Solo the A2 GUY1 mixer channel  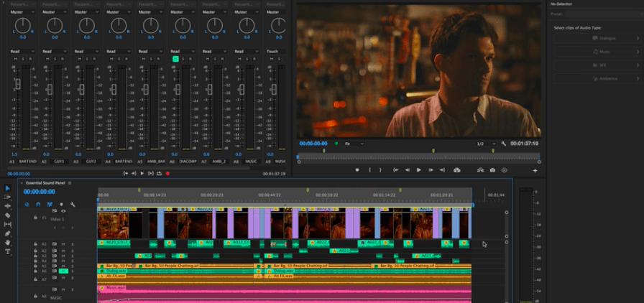coord(55,59)
